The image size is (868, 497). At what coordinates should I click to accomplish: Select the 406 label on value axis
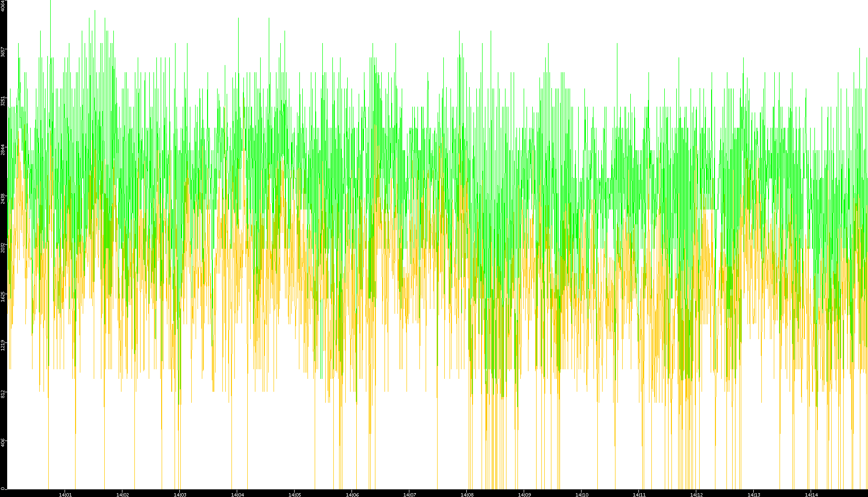pyautogui.click(x=3, y=442)
